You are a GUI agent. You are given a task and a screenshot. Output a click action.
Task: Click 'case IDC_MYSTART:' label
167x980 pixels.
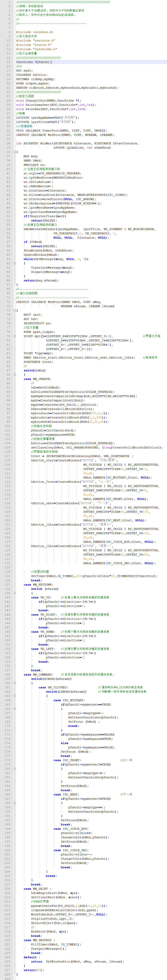pos(69,700)
